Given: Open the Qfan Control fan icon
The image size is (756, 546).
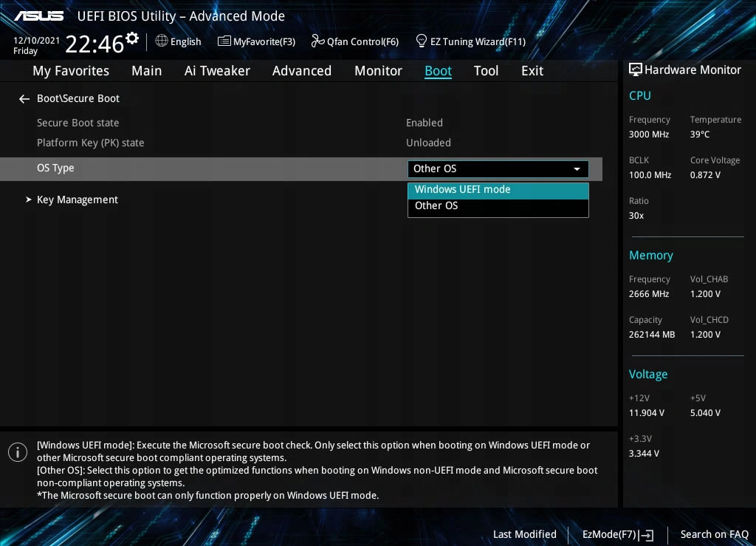Looking at the screenshot, I should click(x=317, y=41).
